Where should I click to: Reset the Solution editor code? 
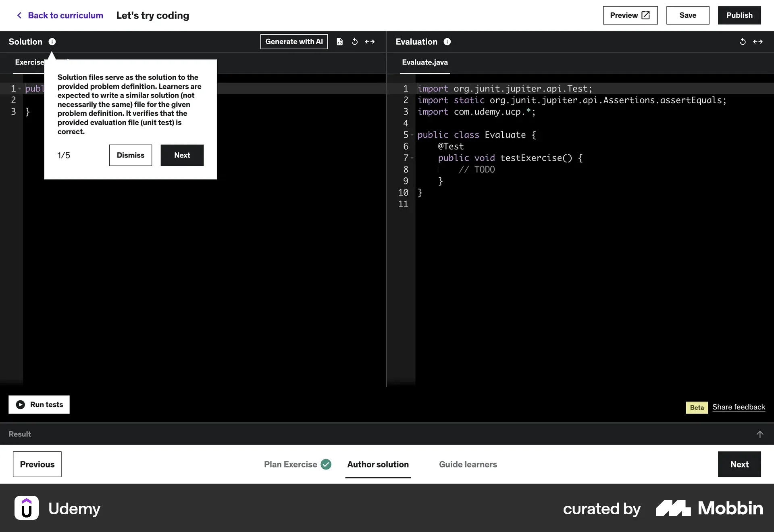(355, 42)
